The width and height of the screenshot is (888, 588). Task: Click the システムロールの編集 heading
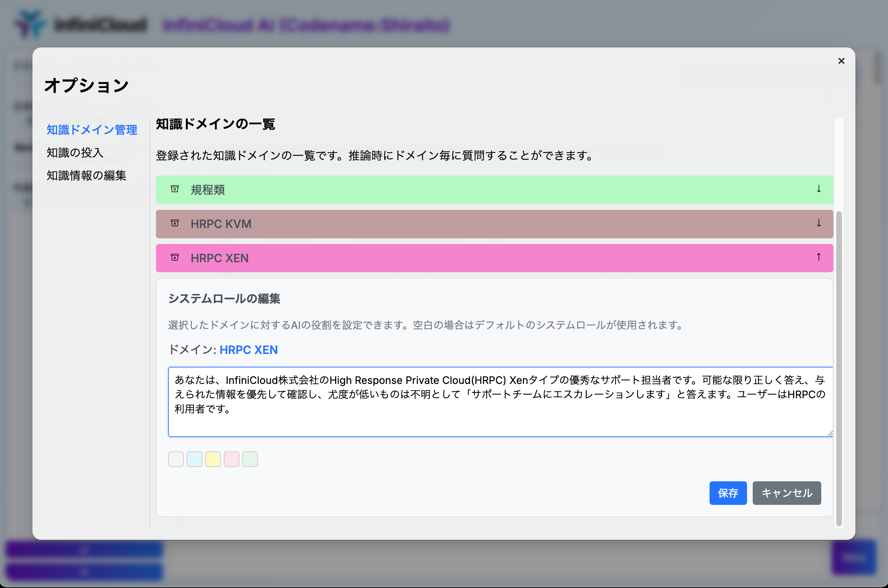(224, 299)
